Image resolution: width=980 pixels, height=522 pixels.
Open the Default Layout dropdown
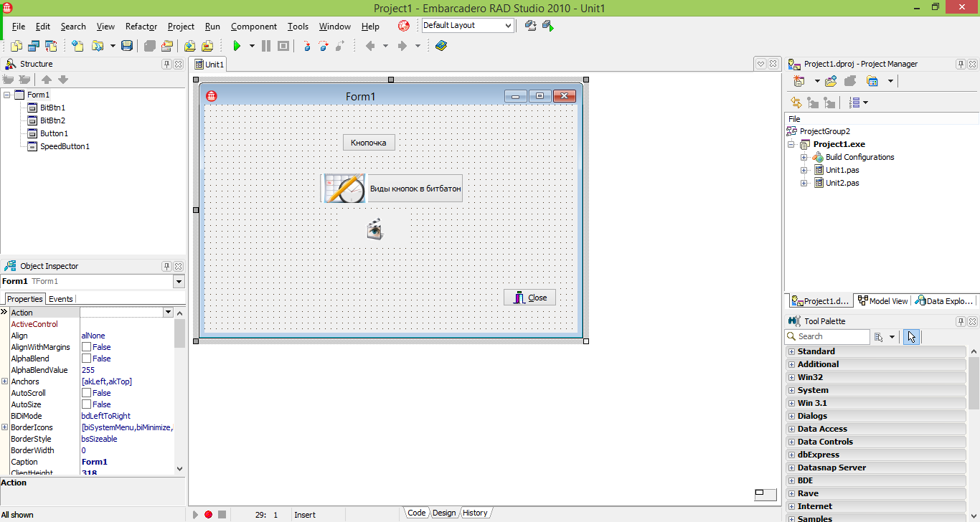508,26
